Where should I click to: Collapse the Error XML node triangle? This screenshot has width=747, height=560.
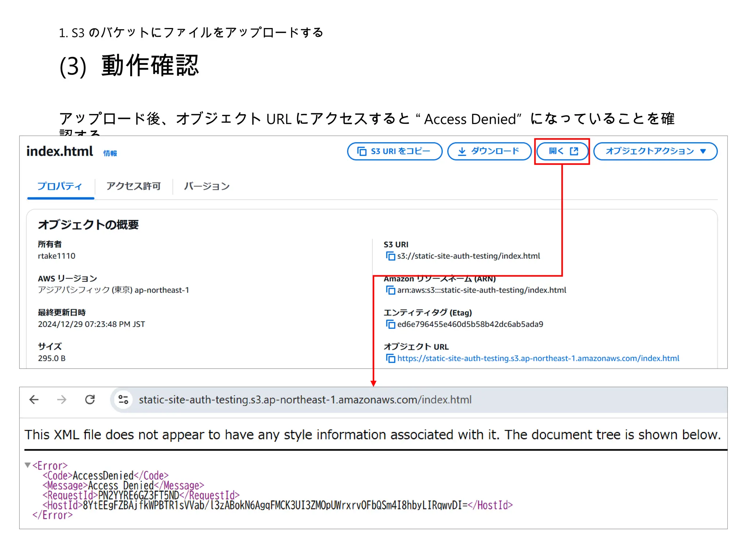click(x=27, y=465)
